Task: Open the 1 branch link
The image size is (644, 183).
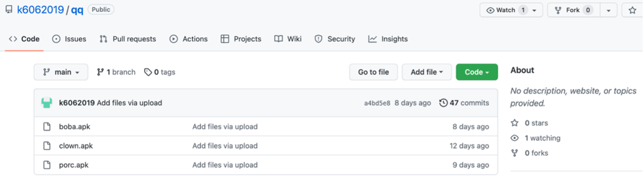Action: [116, 72]
